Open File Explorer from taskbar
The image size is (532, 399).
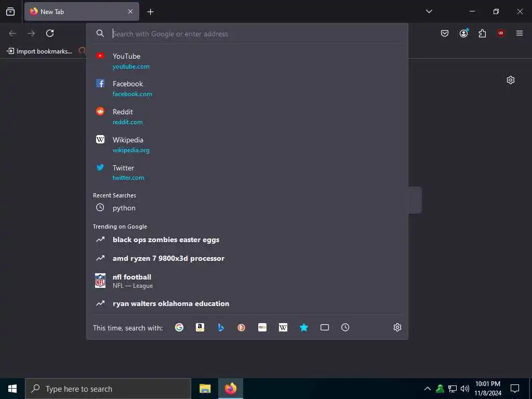pos(205,389)
